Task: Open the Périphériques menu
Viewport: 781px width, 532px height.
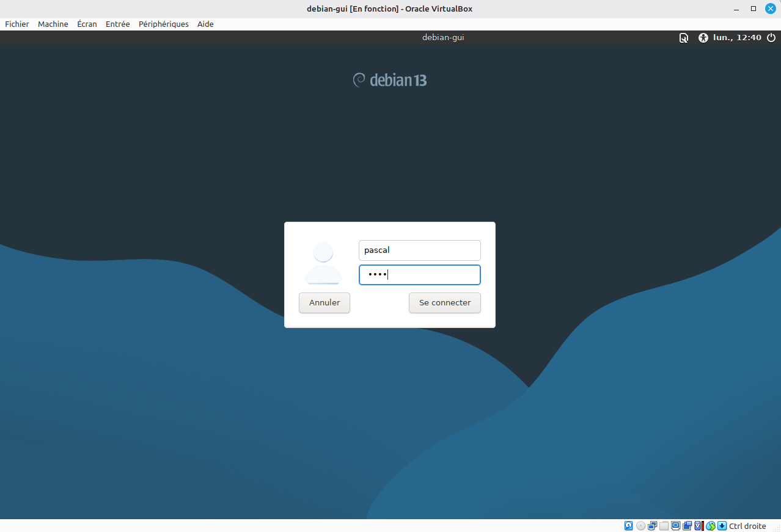Action: coord(163,24)
